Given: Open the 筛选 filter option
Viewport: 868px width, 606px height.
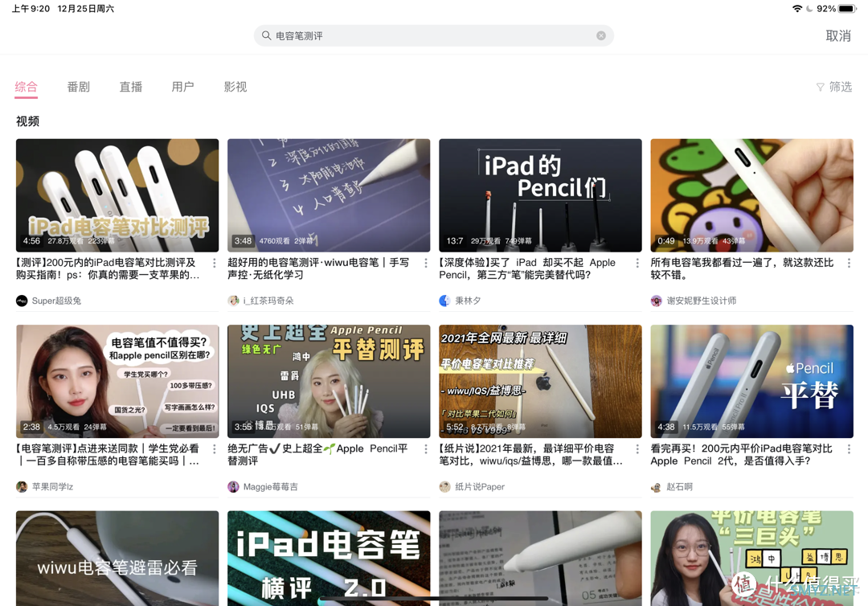Looking at the screenshot, I should click(x=834, y=87).
